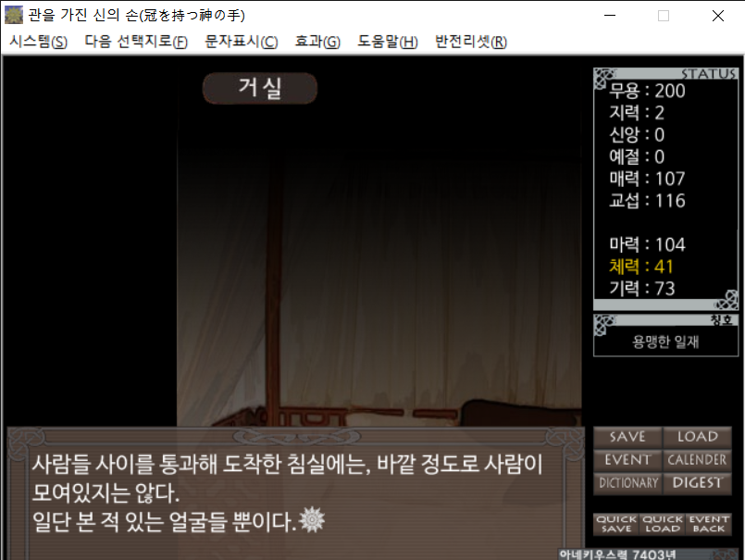Click the 마력 : 104 stat
Image resolution: width=745 pixels, height=560 pixels.
647,244
